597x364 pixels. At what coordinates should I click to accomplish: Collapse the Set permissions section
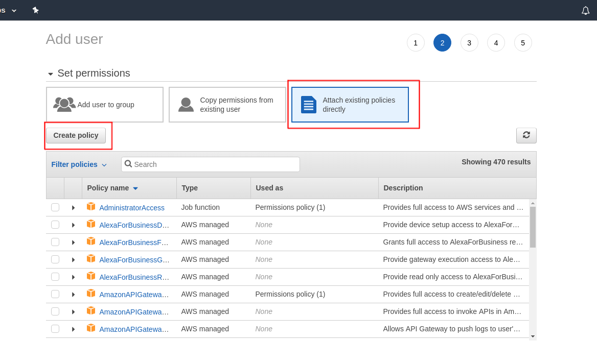(x=51, y=74)
